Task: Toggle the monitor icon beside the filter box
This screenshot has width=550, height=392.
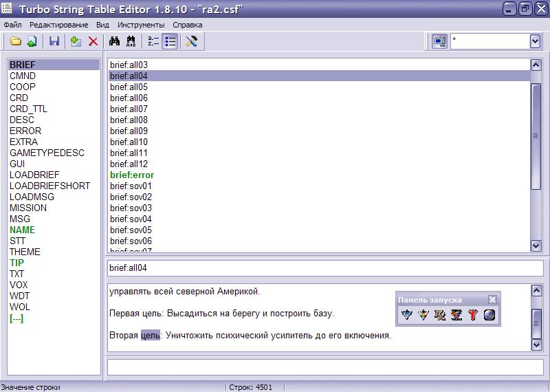Action: (439, 41)
